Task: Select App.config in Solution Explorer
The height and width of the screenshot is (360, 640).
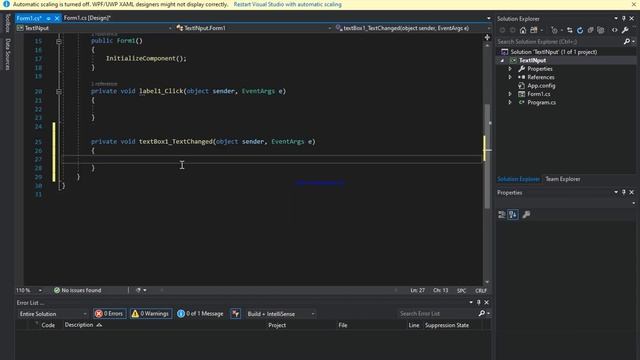Action: [x=541, y=86]
